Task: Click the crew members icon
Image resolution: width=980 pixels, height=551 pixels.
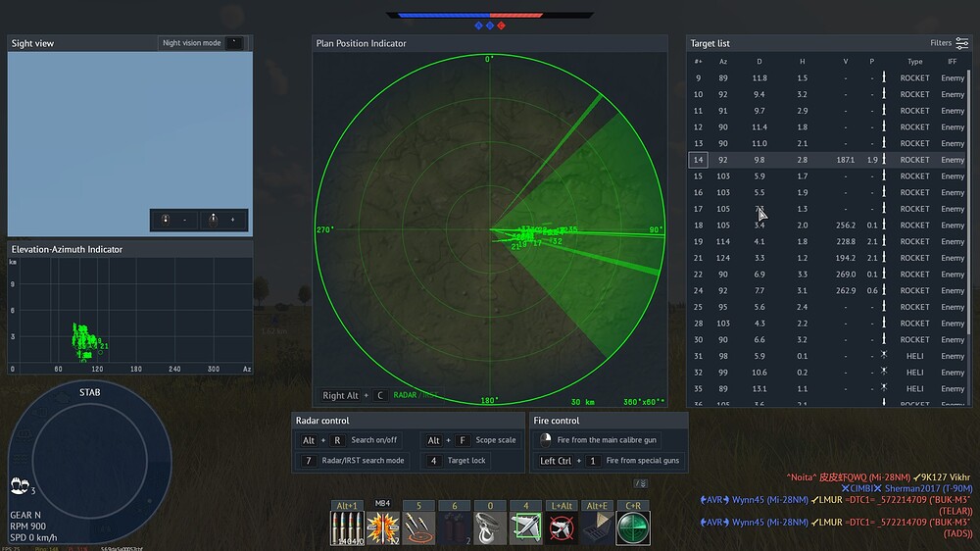Action: tap(19, 485)
